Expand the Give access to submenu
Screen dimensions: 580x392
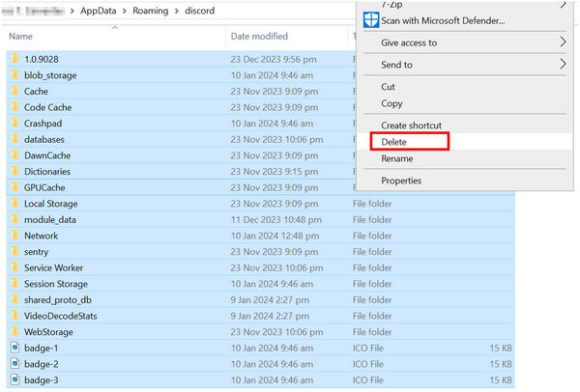[x=563, y=42]
